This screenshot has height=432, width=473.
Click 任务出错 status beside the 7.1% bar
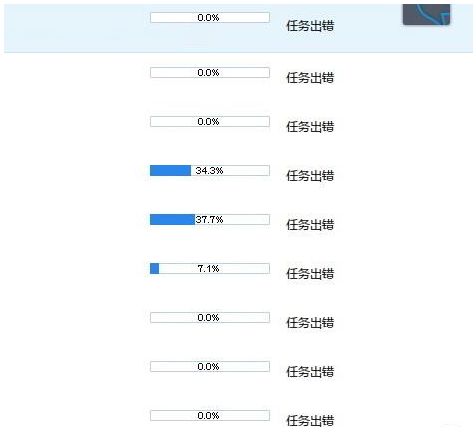tap(310, 273)
